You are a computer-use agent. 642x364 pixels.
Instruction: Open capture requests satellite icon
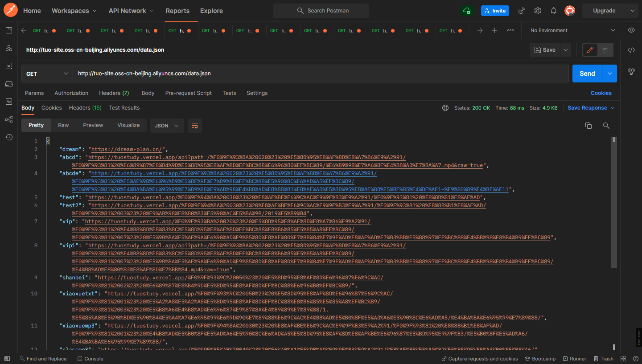(x=522, y=11)
